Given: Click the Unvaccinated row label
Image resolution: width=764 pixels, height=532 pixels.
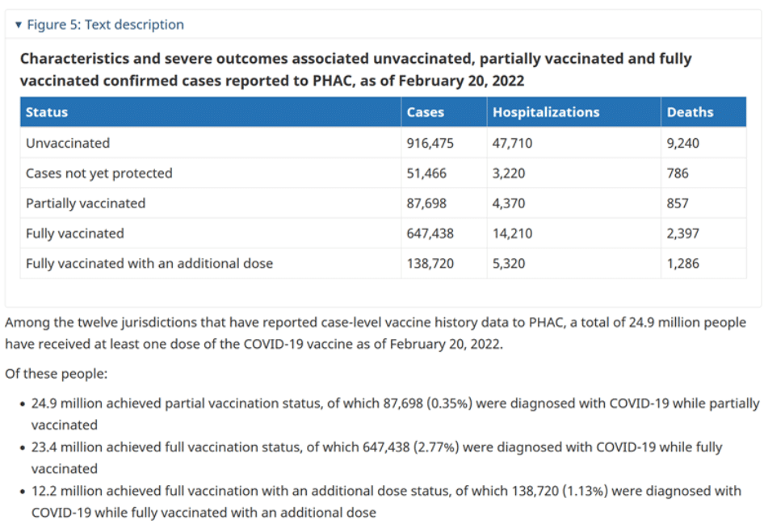Looking at the screenshot, I should pos(68,143).
